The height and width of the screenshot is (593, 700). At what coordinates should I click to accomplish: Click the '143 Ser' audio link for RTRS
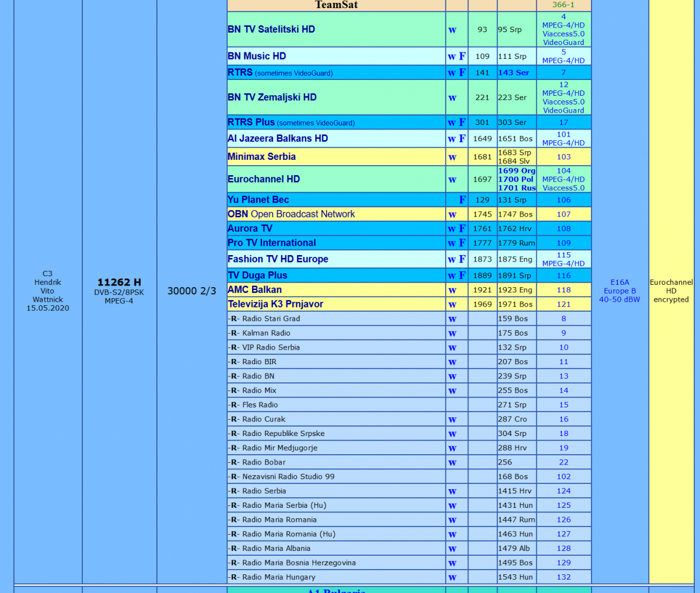pos(513,72)
